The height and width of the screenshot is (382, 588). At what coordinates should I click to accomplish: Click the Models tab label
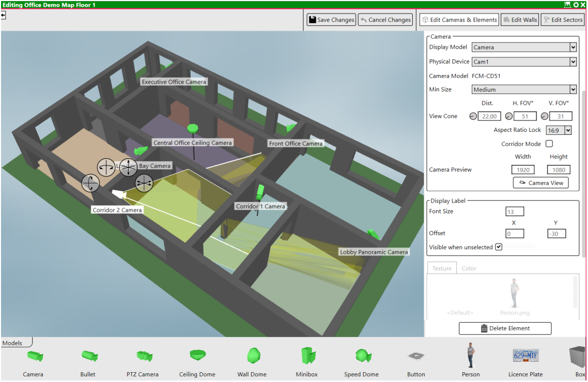[12, 343]
